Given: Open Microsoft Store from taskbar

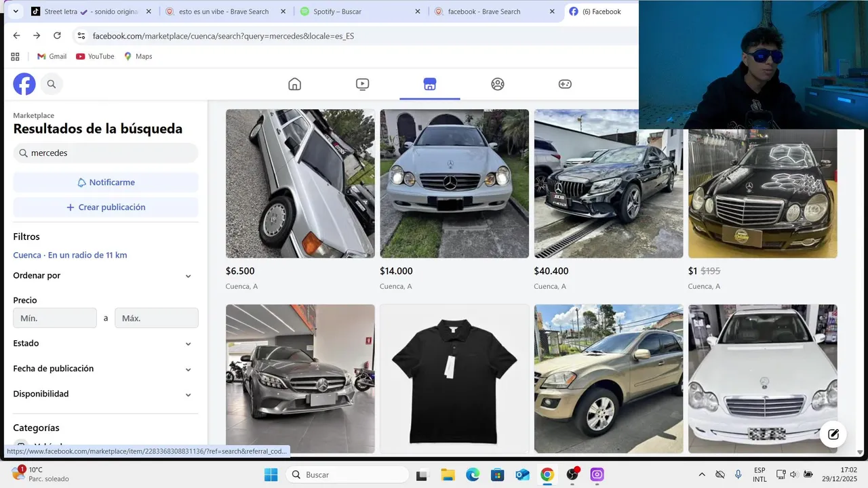Looking at the screenshot, I should click(x=497, y=474).
